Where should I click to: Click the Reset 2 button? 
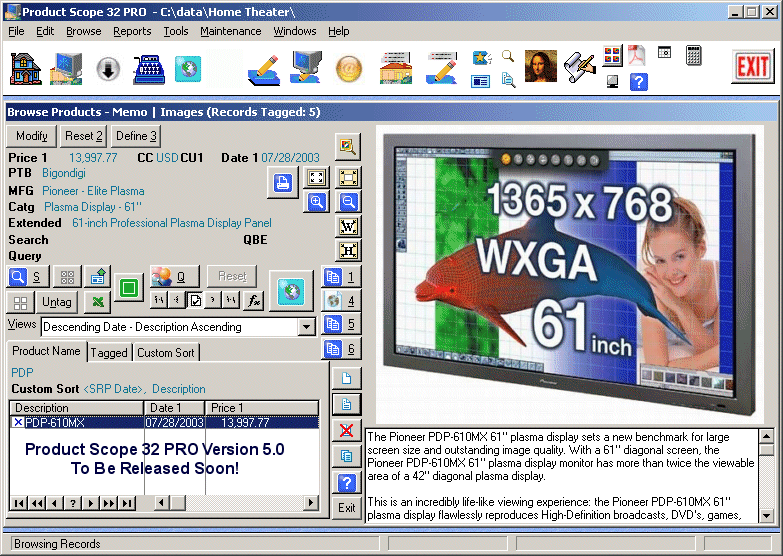tap(83, 136)
